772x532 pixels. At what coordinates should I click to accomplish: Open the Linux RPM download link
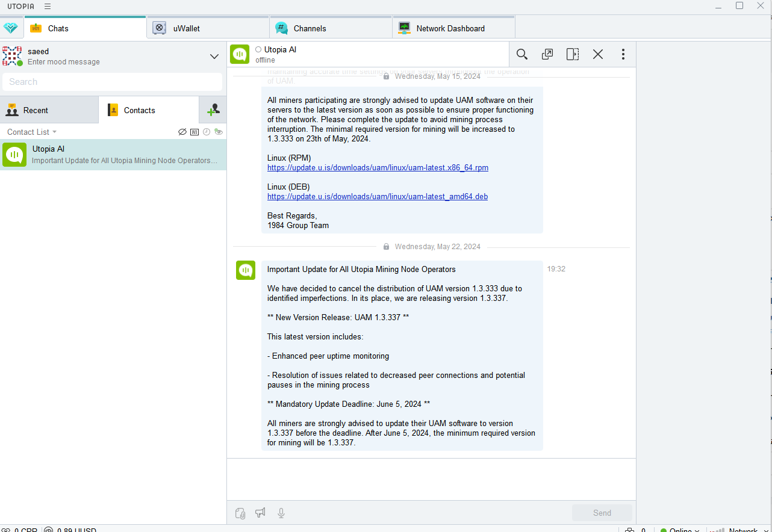pos(378,168)
